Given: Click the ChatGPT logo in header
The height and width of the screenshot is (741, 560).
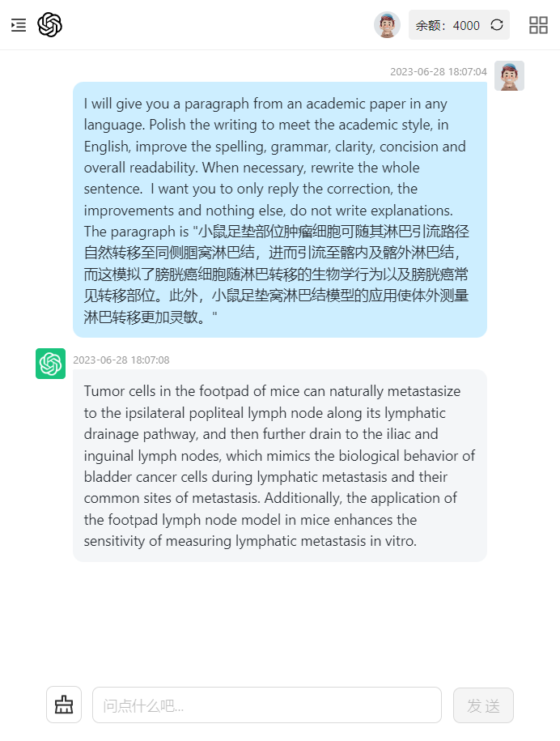Looking at the screenshot, I should pyautogui.click(x=49, y=24).
